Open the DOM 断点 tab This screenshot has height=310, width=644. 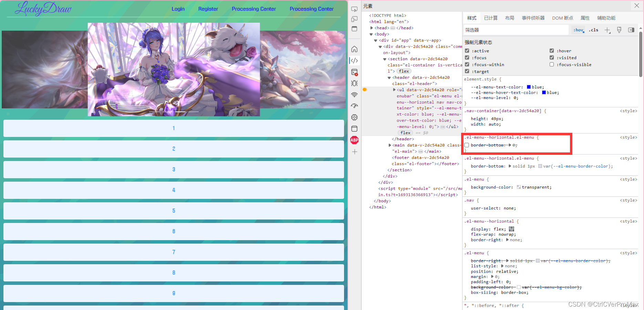click(x=563, y=18)
